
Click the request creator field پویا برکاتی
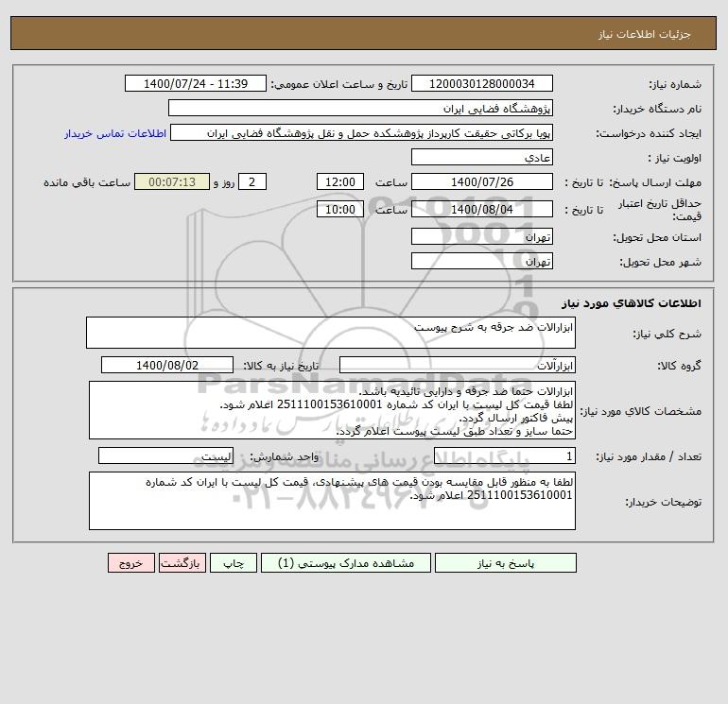click(x=361, y=132)
